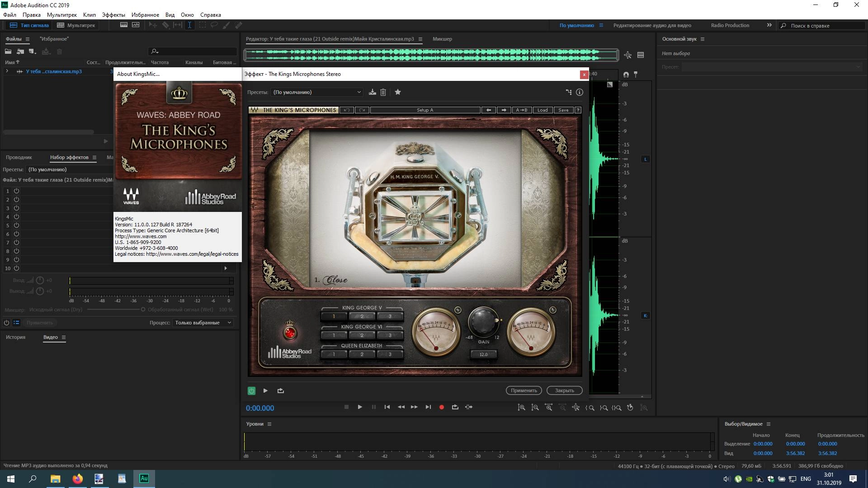Open the Файлы panel menu
This screenshot has width=868, height=488.
pos(27,39)
